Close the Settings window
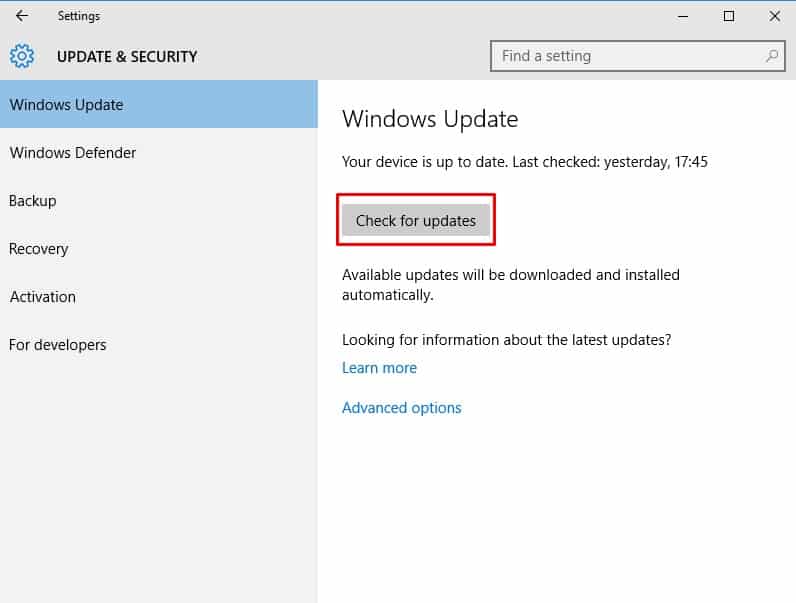Viewport: 796px width, 603px height. click(775, 16)
